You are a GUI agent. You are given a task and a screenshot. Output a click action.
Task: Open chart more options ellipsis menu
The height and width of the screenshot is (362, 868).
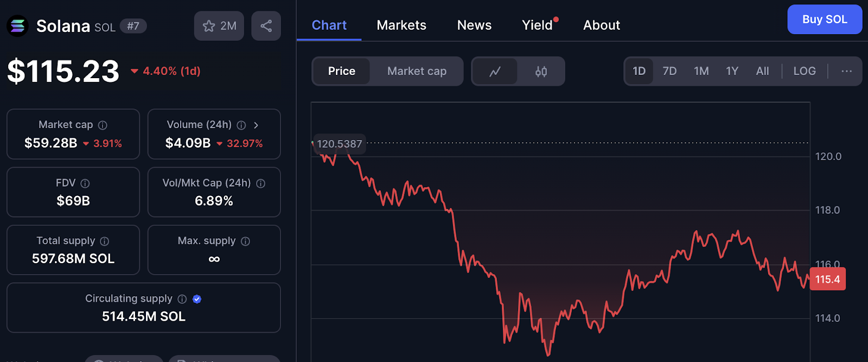coord(846,71)
